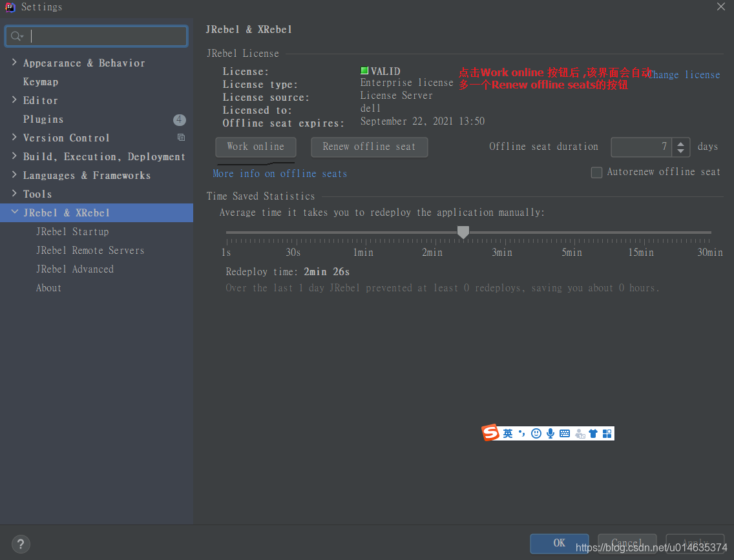
Task: Close the Settings dialog with the X
Action: point(721,6)
